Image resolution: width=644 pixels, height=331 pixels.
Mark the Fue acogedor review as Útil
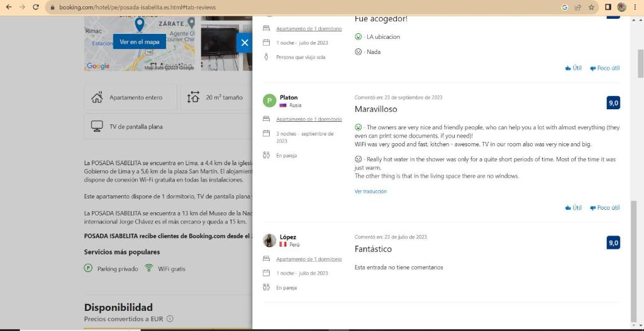(573, 68)
